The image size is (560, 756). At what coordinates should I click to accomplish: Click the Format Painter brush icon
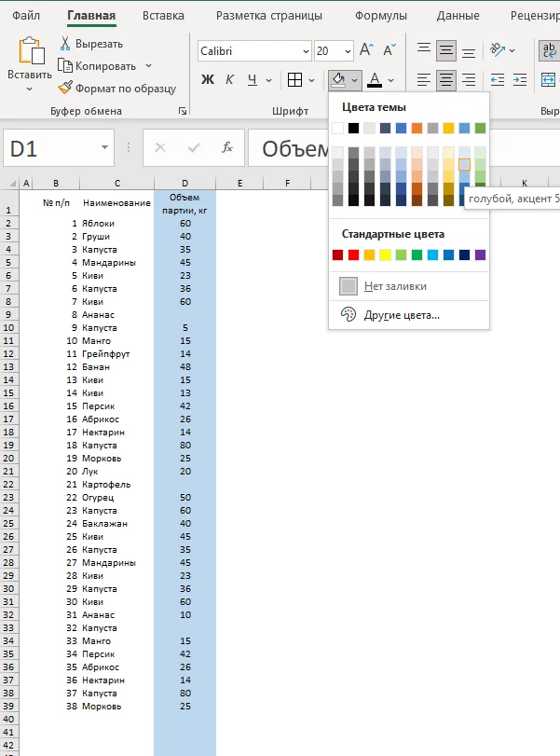point(64,88)
